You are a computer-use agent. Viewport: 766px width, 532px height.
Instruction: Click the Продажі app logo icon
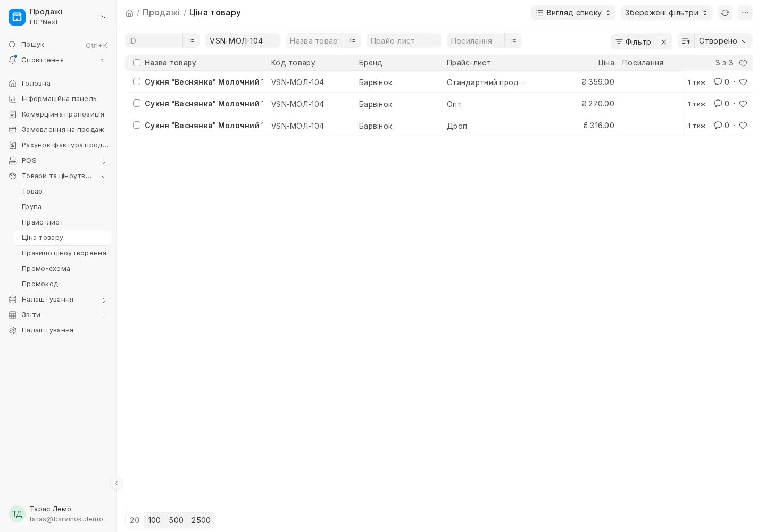click(x=17, y=17)
